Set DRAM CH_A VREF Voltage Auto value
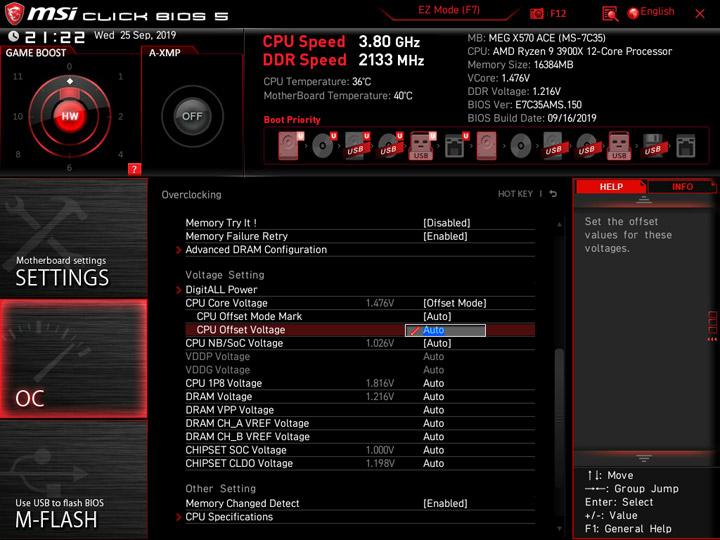The width and height of the screenshot is (720, 540). pyautogui.click(x=433, y=423)
